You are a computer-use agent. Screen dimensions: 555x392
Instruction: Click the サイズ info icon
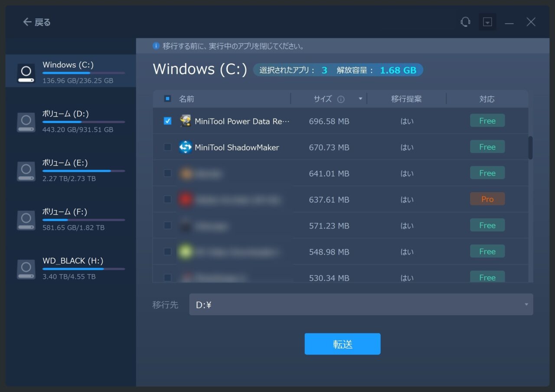click(341, 99)
